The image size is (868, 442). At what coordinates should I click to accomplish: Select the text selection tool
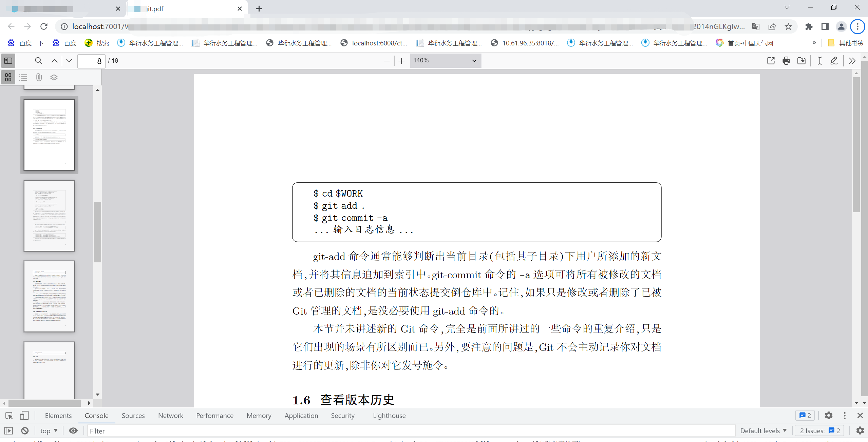819,60
